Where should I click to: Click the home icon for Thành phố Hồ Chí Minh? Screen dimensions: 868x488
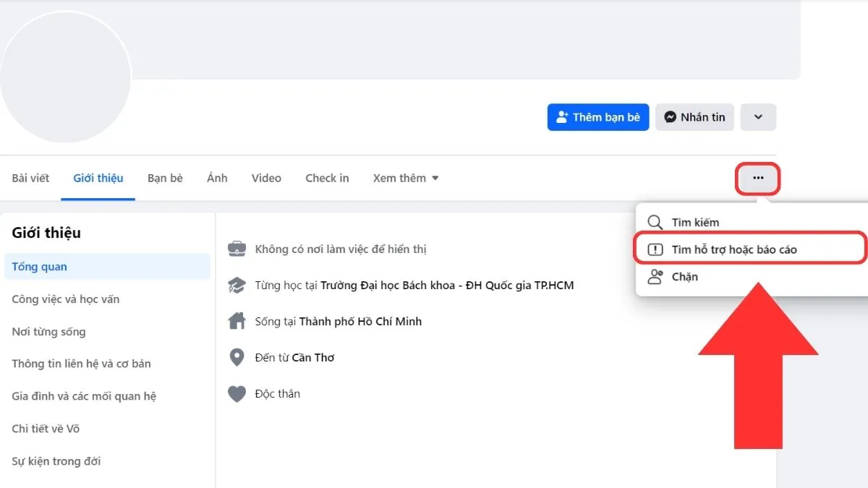[237, 321]
